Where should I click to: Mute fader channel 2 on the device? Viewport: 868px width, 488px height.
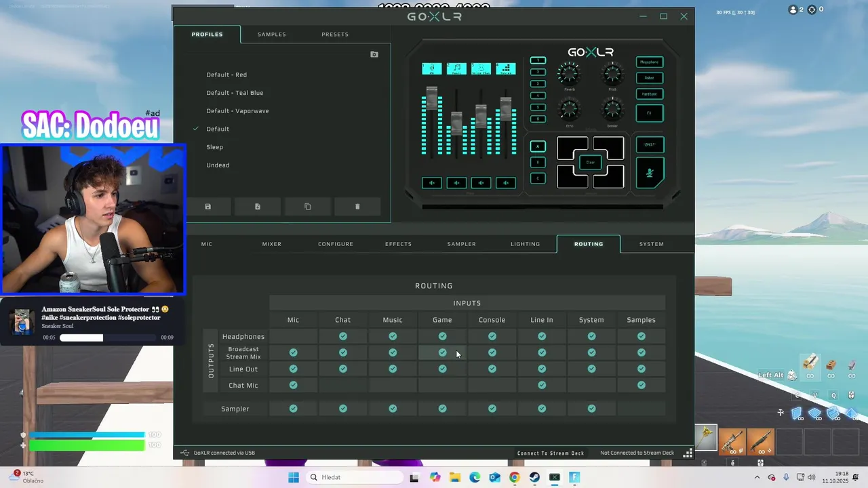pos(456,182)
